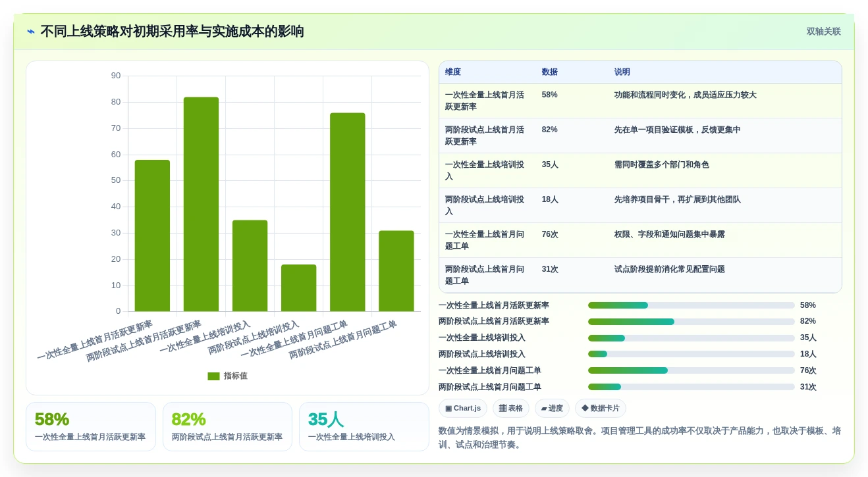Click the 说明 column header
Viewport: 868px width, 477px height.
[x=622, y=72]
